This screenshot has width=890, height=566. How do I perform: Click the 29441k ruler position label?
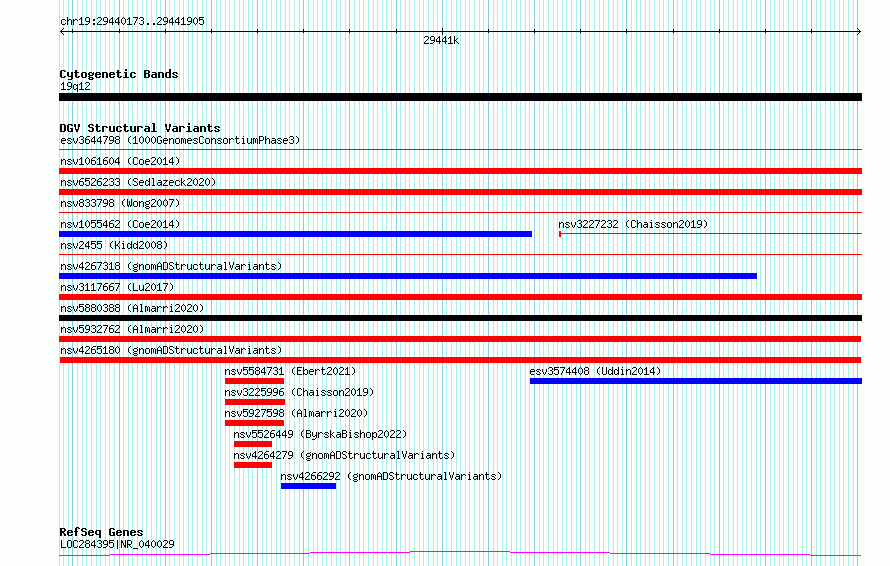point(441,40)
